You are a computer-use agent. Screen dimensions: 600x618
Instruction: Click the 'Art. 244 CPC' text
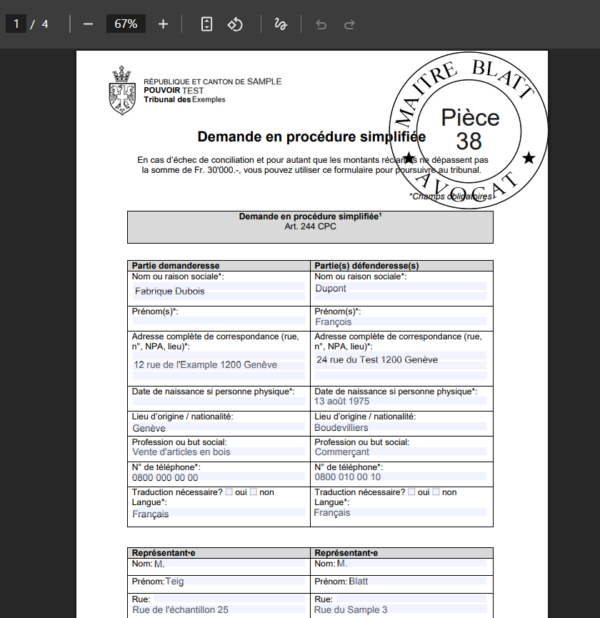[310, 227]
